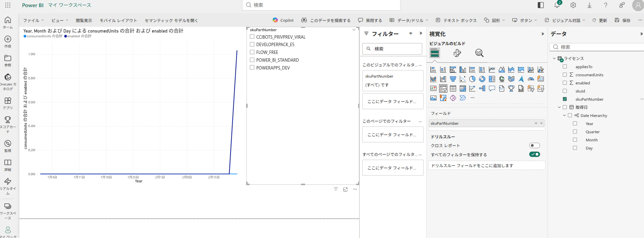Select the KPI visual
Screen dimensions: 644x238
pyautogui.click(x=433, y=88)
